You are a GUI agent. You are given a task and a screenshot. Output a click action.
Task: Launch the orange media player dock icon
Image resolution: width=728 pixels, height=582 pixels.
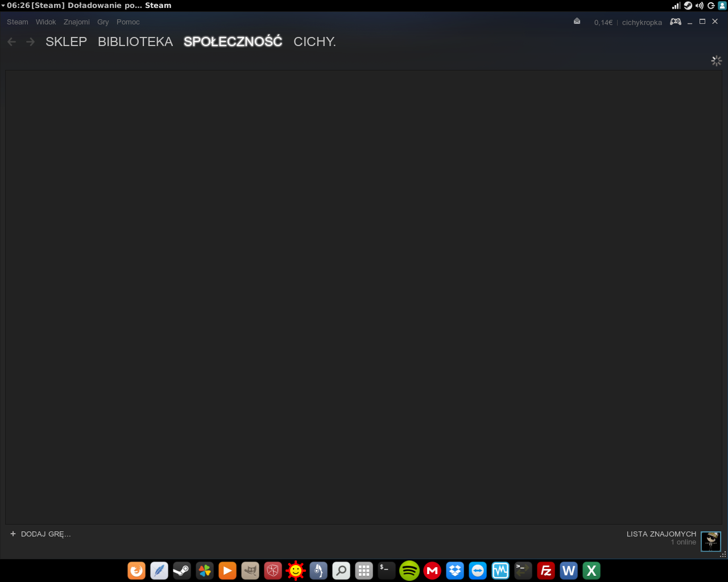point(227,570)
